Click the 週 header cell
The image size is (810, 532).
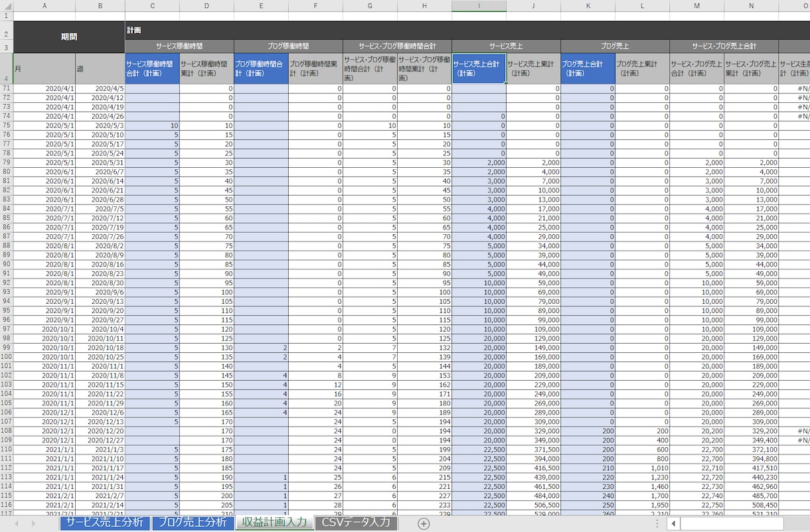click(x=100, y=68)
